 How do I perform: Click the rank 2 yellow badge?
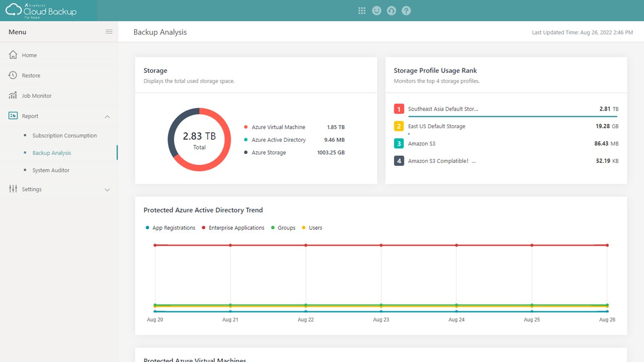[x=399, y=126]
